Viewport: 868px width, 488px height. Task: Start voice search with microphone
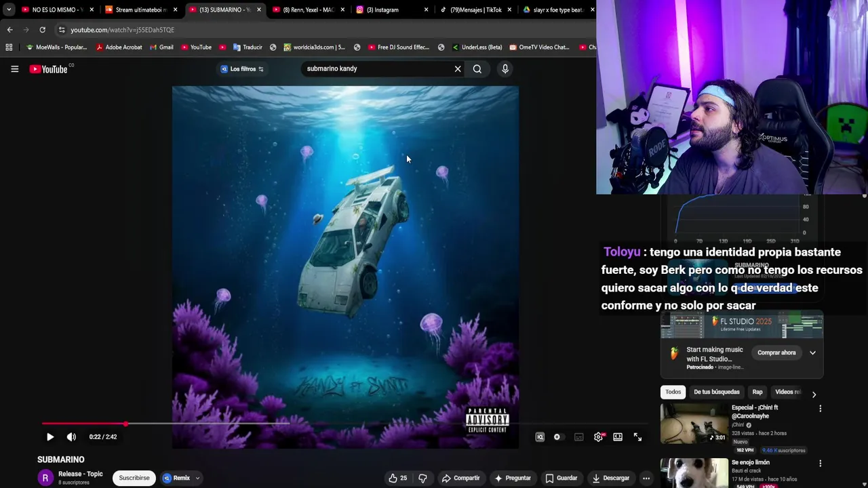[505, 68]
